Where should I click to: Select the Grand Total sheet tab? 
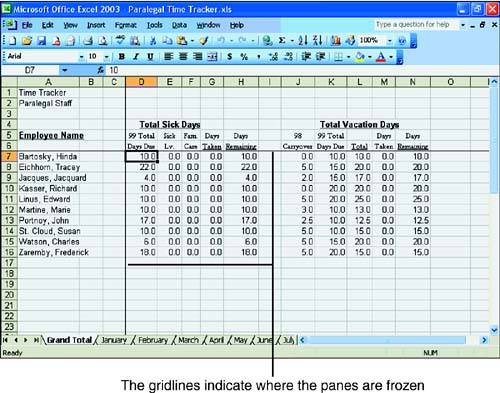tap(69, 340)
